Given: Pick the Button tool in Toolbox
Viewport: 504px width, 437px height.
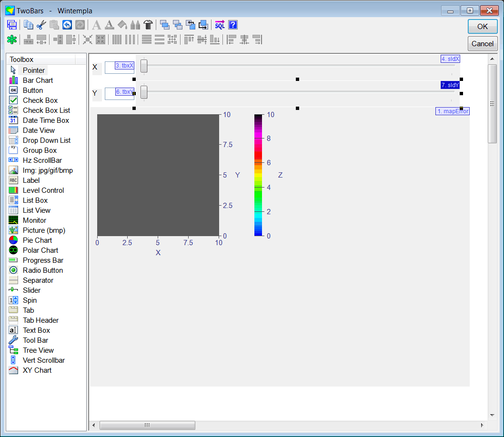Looking at the screenshot, I should (x=32, y=90).
